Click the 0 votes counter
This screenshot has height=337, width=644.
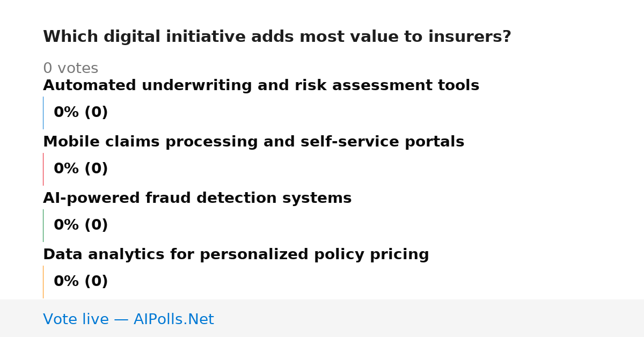pyautogui.click(x=70, y=69)
